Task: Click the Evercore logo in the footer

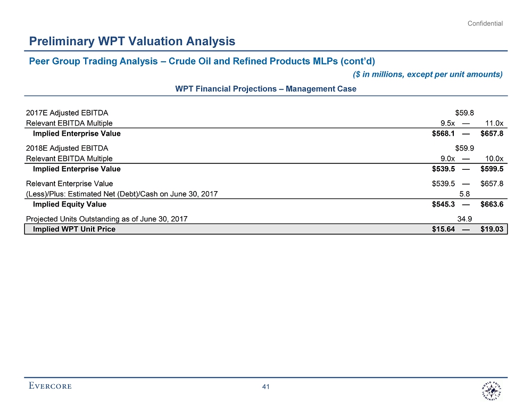Action: [x=50, y=386]
